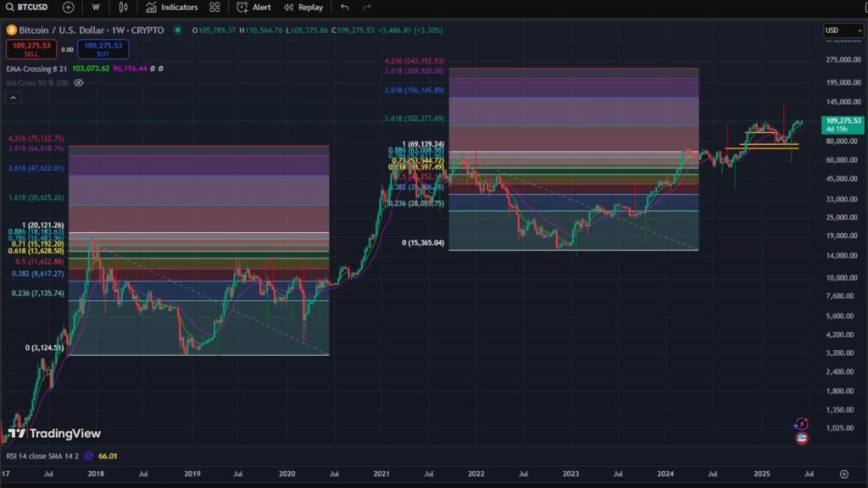868x488 pixels.
Task: Start bar Replay mode
Action: pos(303,7)
